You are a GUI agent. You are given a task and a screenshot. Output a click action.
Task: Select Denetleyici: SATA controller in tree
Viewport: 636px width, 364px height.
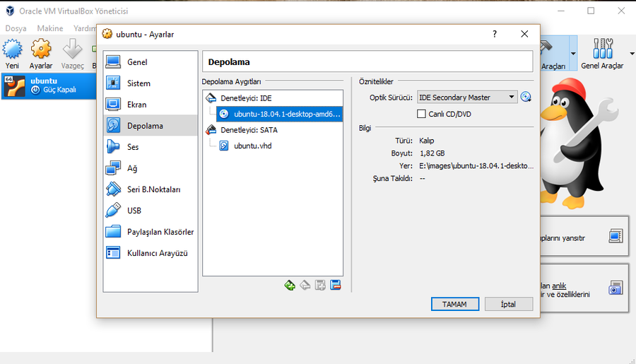(x=249, y=130)
